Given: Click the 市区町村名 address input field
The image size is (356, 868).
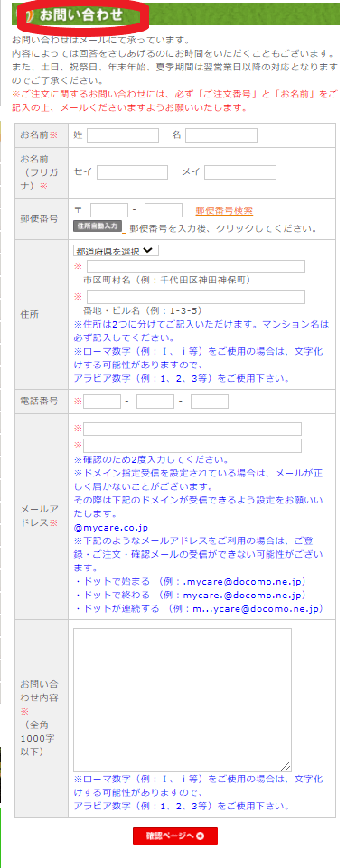Looking at the screenshot, I should [196, 267].
